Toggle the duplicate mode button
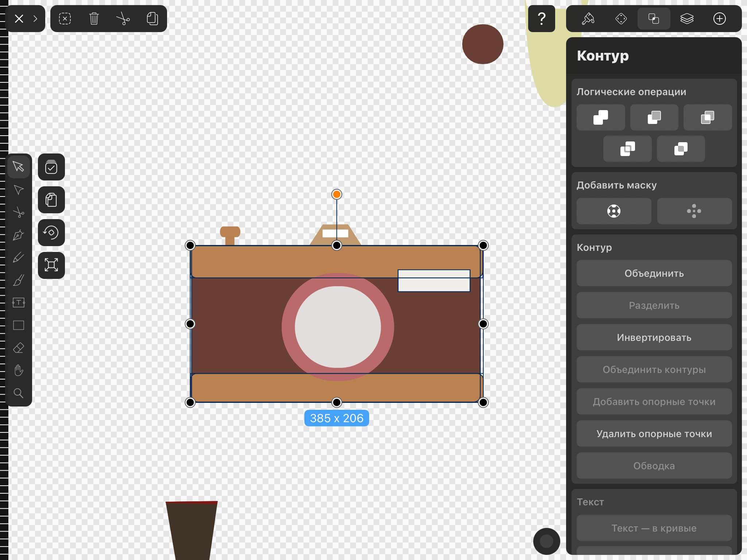Viewport: 747px width, 560px height. 51,200
